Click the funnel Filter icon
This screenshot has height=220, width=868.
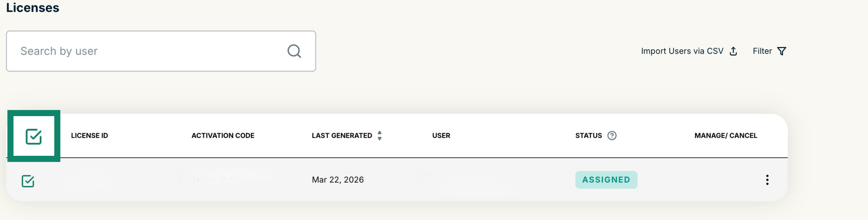[781, 51]
